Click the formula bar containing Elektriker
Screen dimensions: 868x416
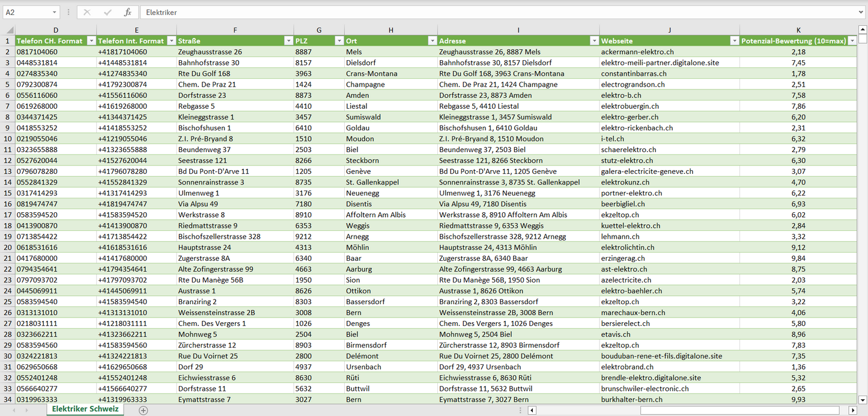pos(481,12)
